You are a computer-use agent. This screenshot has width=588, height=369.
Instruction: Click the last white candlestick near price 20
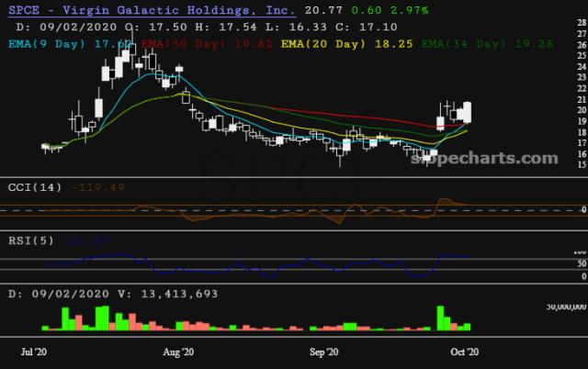point(468,112)
